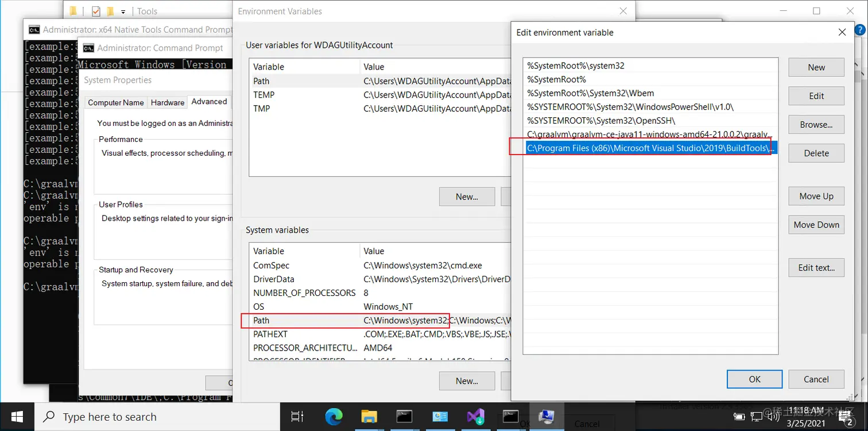The image size is (868, 431).
Task: Click the taskbar search box
Action: click(156, 417)
